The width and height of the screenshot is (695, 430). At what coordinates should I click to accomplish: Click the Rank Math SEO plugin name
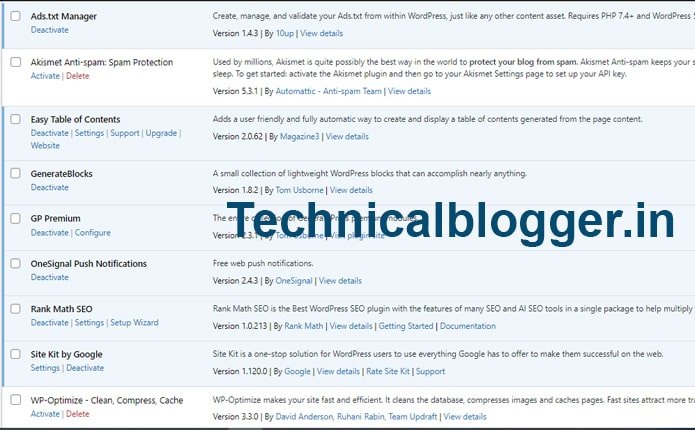pyautogui.click(x=62, y=309)
